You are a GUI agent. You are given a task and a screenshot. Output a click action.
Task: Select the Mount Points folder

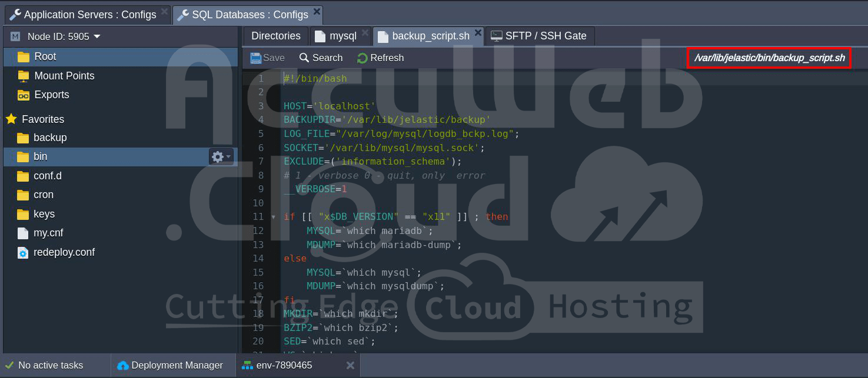coord(64,76)
